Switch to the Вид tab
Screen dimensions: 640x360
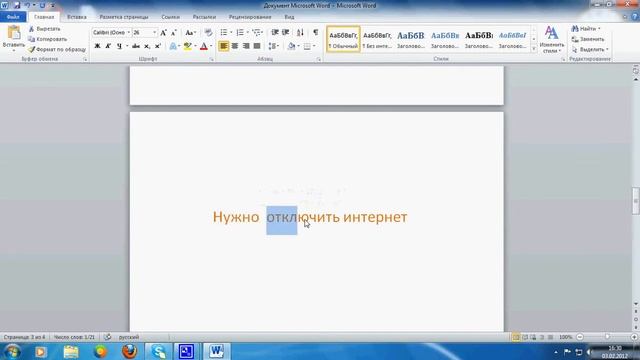tap(289, 17)
